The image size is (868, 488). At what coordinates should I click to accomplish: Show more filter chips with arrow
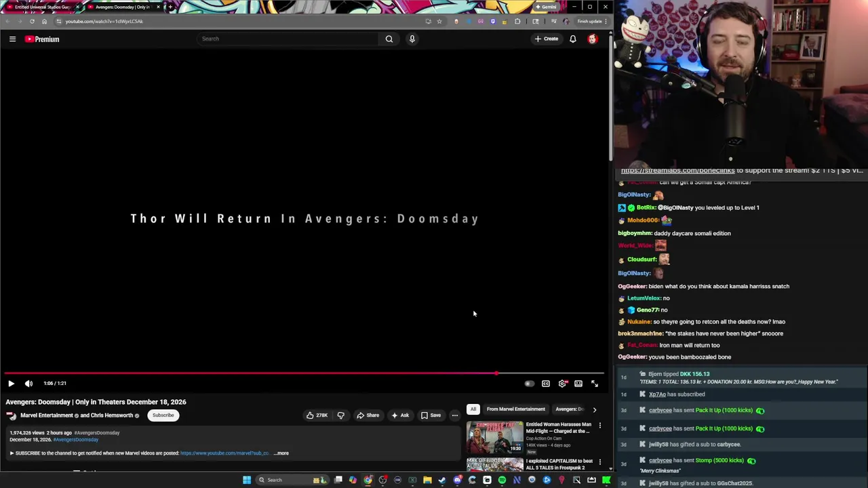pyautogui.click(x=595, y=409)
